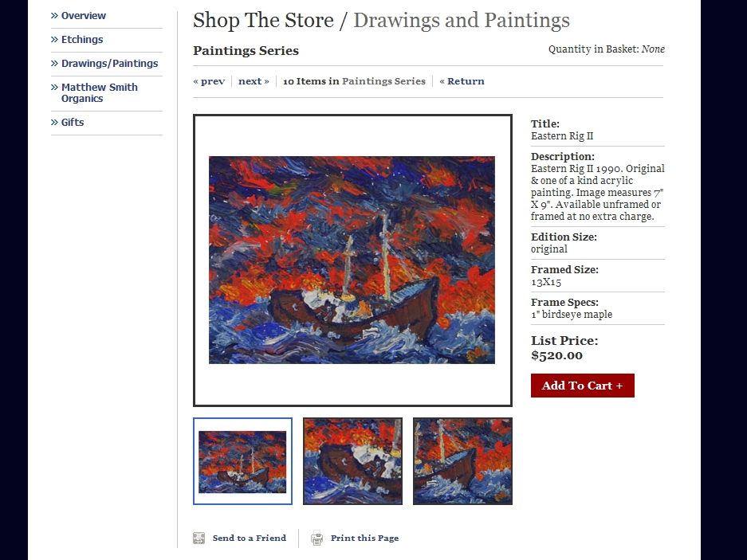
Task: Select the first full-view painting thumbnail
Action: click(242, 461)
